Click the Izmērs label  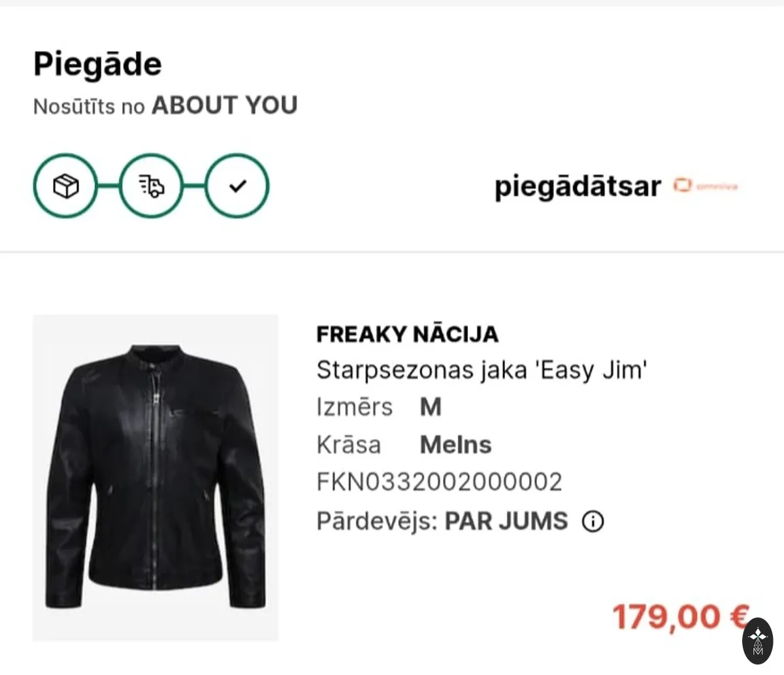point(354,407)
